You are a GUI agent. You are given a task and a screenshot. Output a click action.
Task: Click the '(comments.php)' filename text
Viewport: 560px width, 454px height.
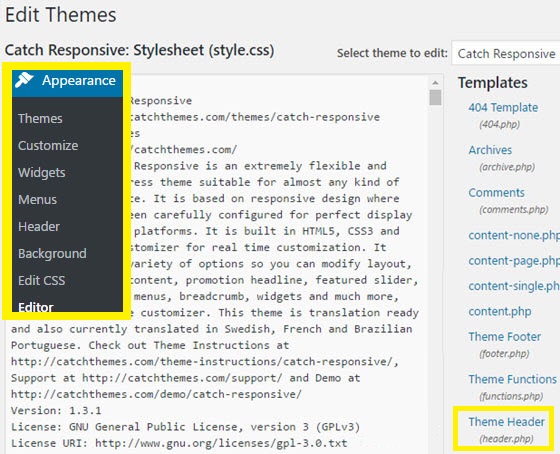pos(514,209)
